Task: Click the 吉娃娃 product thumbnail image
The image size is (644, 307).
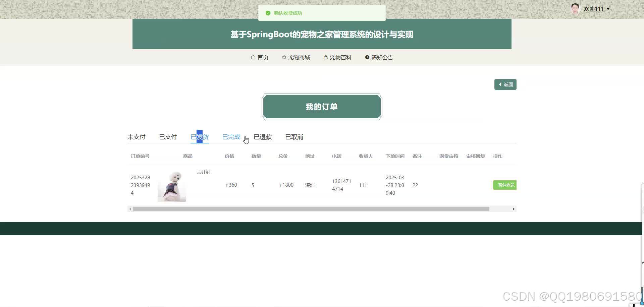Action: click(171, 185)
